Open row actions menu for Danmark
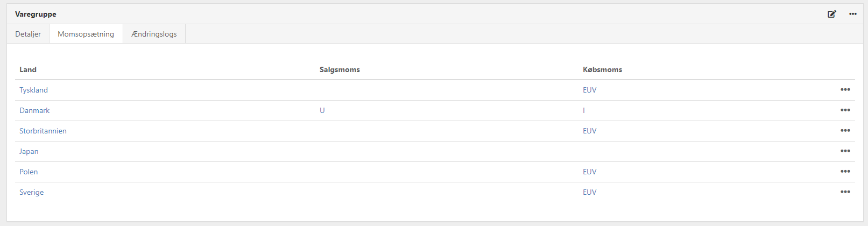 [x=845, y=110]
